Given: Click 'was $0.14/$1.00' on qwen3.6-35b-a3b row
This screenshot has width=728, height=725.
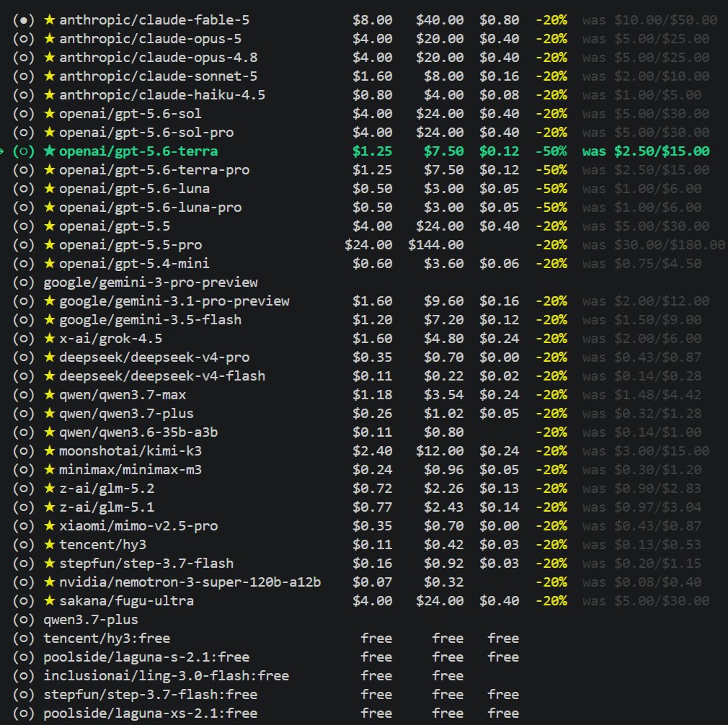Looking at the screenshot, I should point(642,432).
